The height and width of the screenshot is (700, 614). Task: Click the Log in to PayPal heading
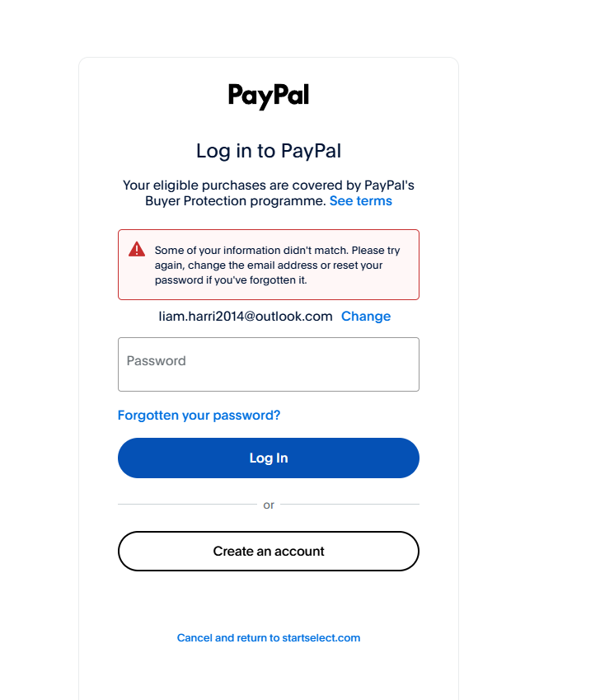269,151
